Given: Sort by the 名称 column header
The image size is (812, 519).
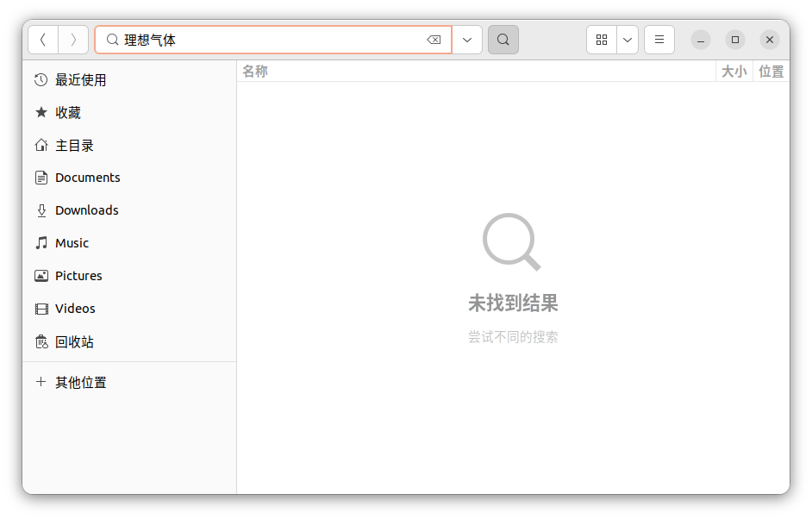Looking at the screenshot, I should click(477, 72).
